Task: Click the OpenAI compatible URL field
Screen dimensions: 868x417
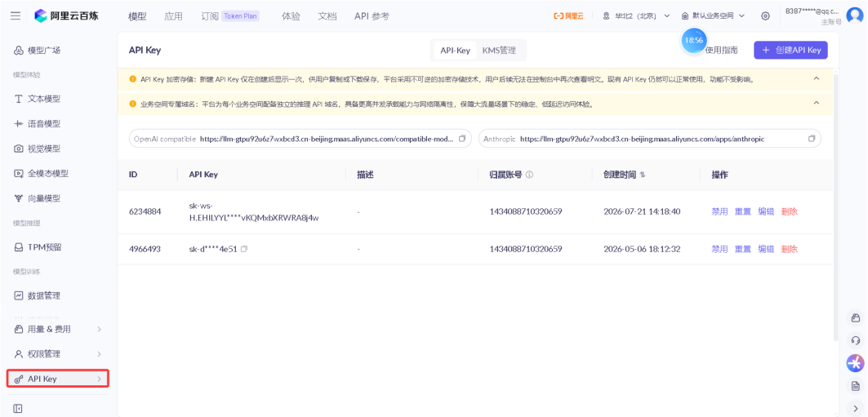Action: click(300, 139)
